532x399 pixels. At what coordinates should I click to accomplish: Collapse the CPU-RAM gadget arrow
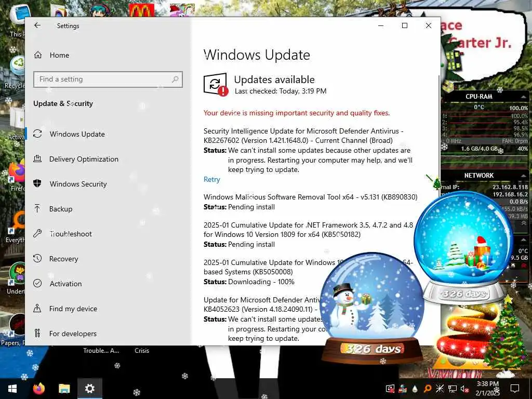tap(524, 97)
